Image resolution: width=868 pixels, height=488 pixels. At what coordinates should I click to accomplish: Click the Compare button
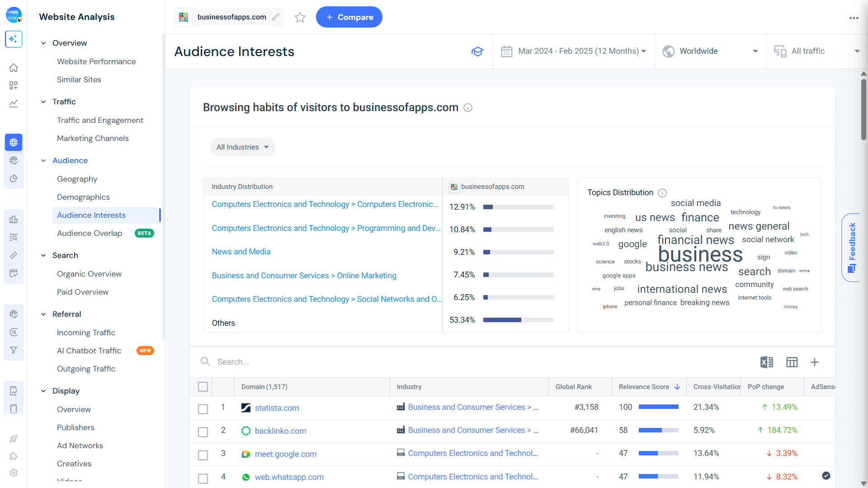(x=349, y=17)
